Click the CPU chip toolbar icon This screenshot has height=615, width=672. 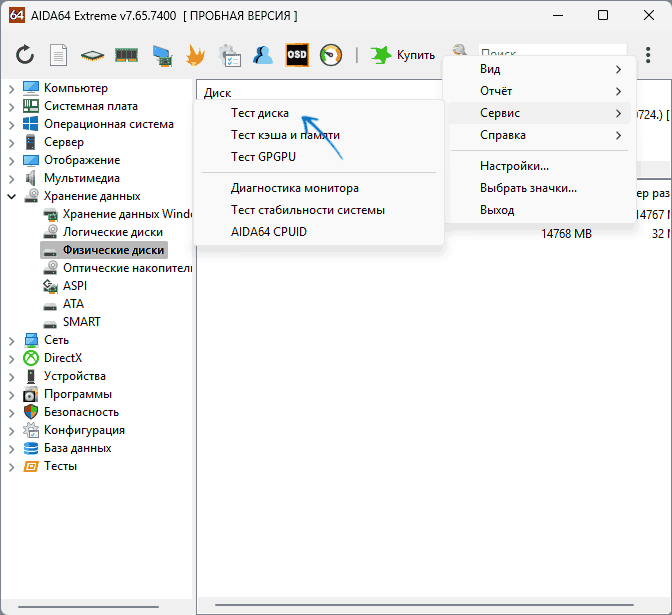[92, 55]
